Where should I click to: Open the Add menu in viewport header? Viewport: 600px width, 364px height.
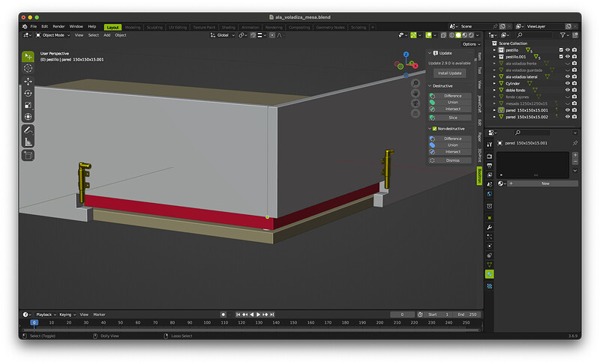tap(106, 35)
